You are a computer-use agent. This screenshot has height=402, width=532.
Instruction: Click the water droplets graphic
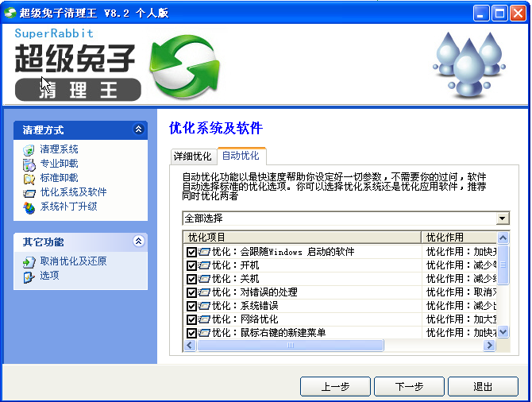click(469, 64)
